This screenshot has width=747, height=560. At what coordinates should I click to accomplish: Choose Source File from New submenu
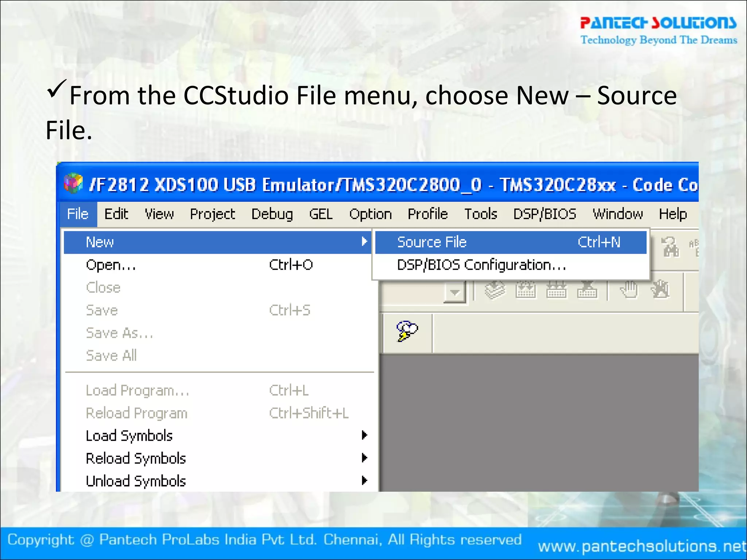(x=511, y=242)
